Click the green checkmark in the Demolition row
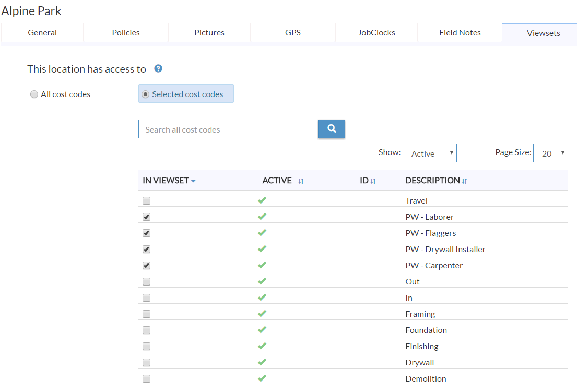577x392 pixels. pyautogui.click(x=262, y=378)
